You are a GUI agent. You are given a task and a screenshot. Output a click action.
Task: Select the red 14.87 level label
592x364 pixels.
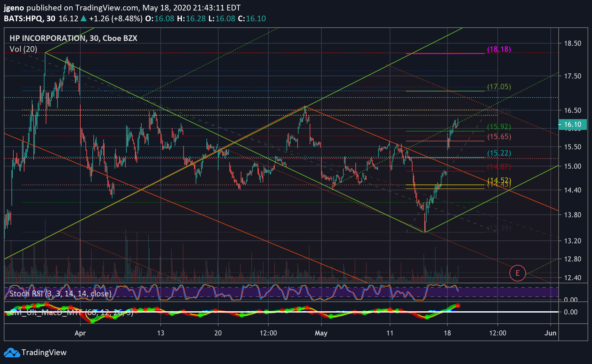[x=499, y=167]
